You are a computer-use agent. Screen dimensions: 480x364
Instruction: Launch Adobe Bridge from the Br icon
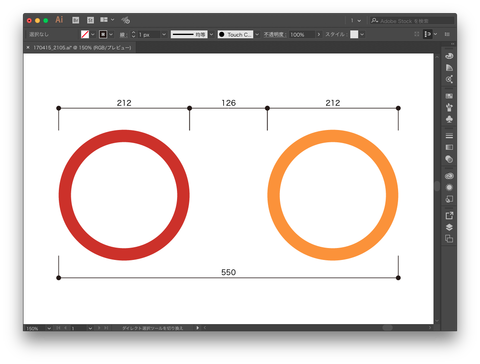[76, 20]
